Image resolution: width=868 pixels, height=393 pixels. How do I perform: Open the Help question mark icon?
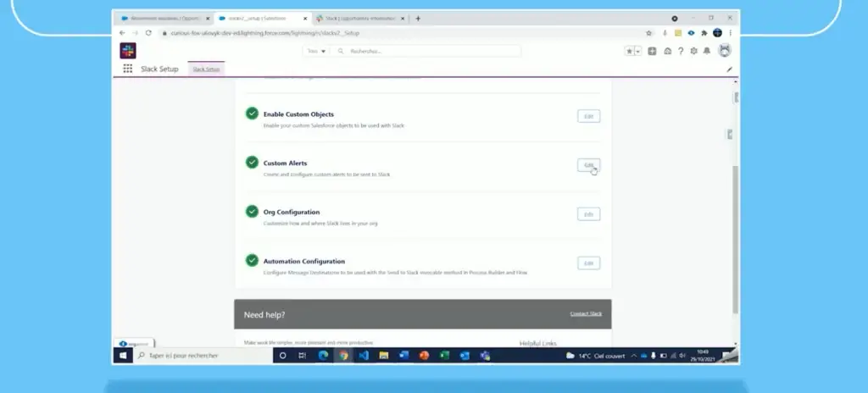click(x=681, y=51)
